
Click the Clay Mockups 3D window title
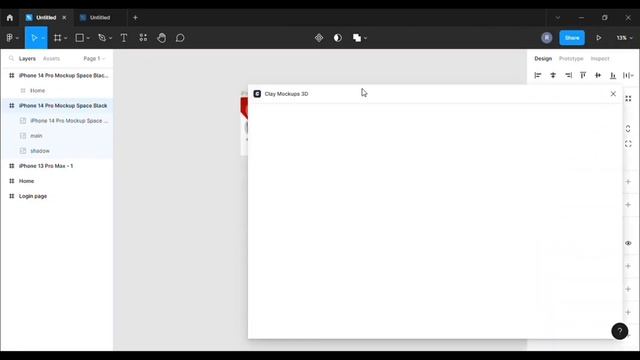click(286, 94)
